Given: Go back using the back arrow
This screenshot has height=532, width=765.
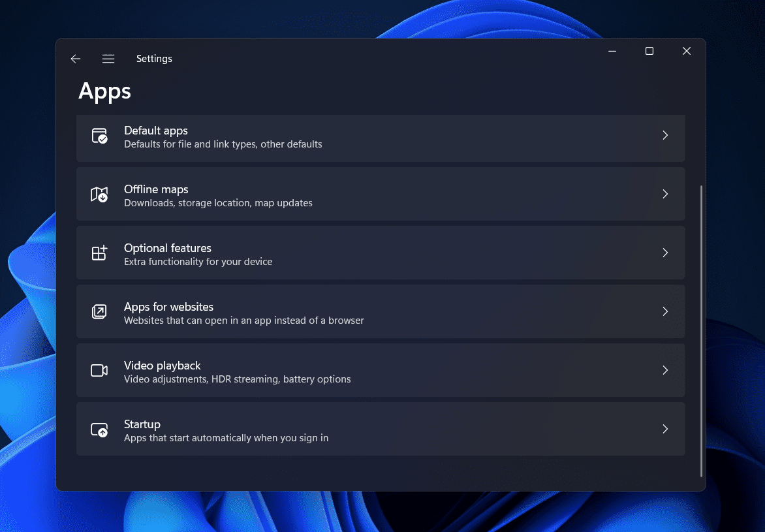Looking at the screenshot, I should (76, 59).
